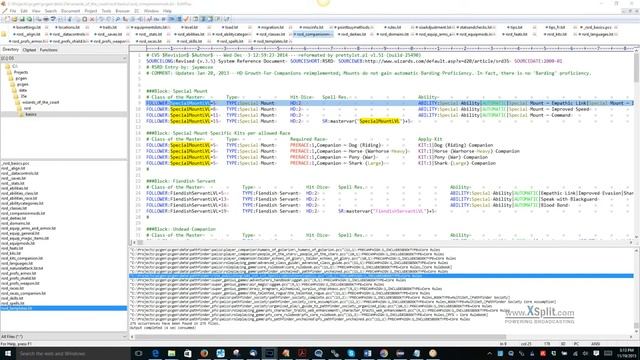Click the Replace toolbar icon

coord(125,19)
